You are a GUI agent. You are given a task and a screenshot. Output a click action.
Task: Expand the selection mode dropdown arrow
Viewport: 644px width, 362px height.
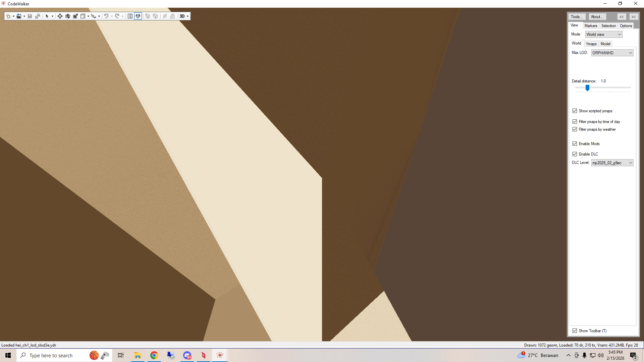(52, 16)
